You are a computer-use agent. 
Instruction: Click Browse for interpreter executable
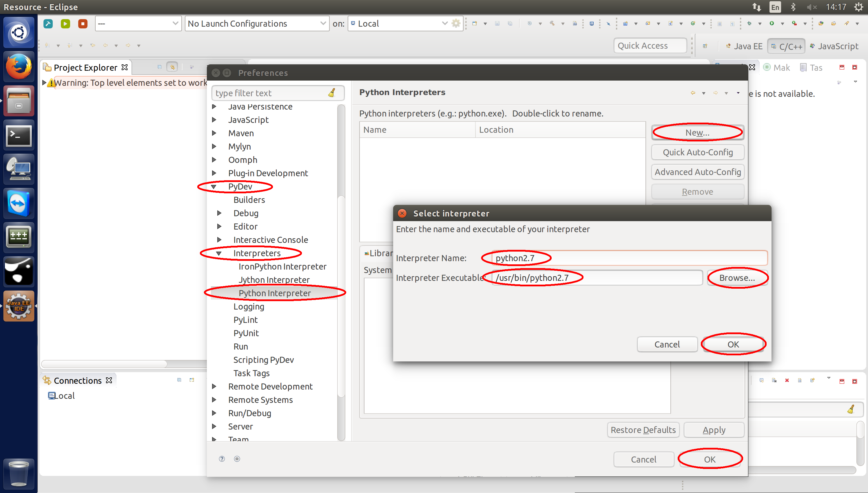737,278
